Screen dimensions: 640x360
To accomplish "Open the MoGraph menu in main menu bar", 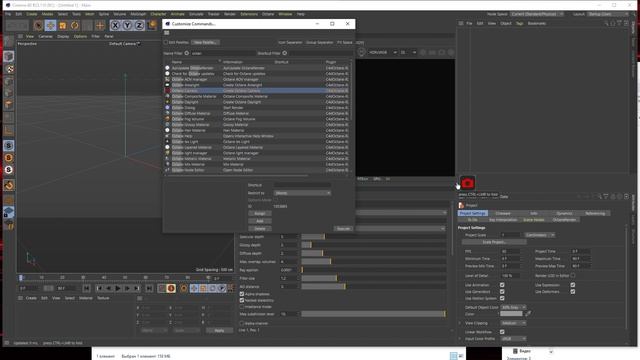I will pos(138,14).
